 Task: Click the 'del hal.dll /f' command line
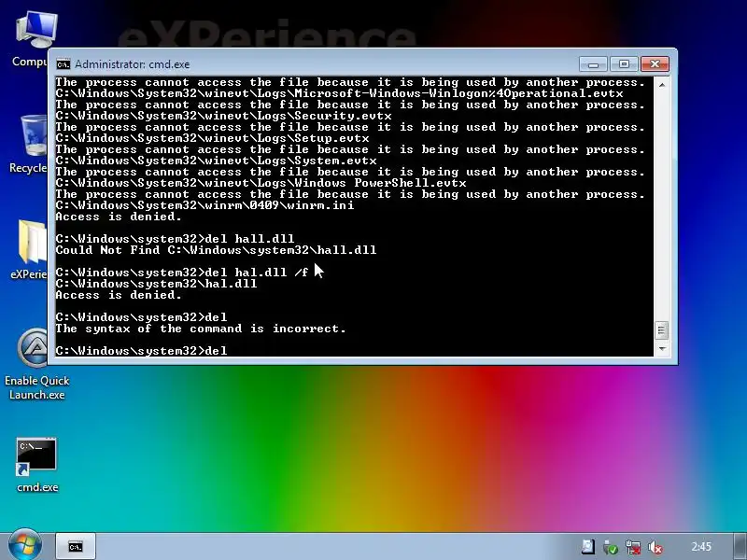(182, 273)
